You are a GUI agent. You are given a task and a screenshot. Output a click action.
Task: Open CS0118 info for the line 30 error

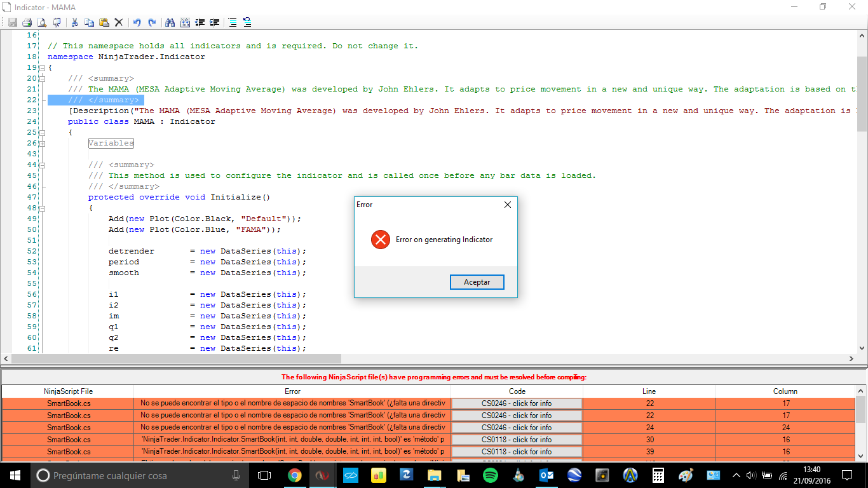[x=517, y=440]
